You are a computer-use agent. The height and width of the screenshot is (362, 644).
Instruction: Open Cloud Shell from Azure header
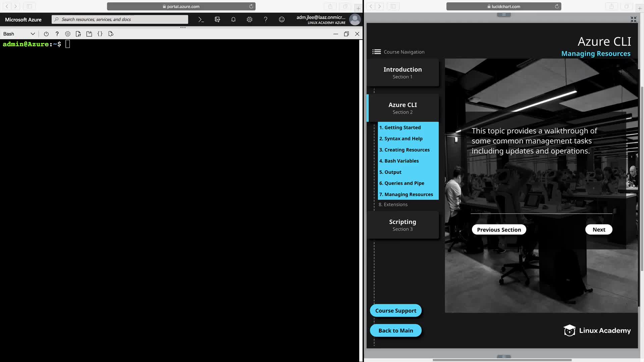201,19
